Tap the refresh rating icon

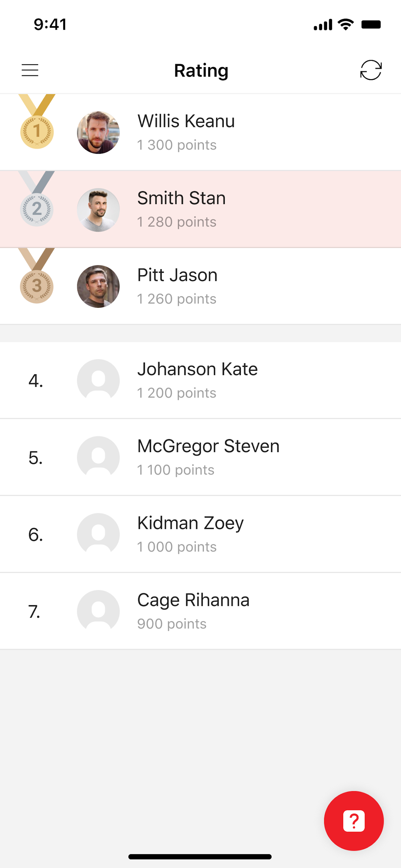tap(371, 70)
